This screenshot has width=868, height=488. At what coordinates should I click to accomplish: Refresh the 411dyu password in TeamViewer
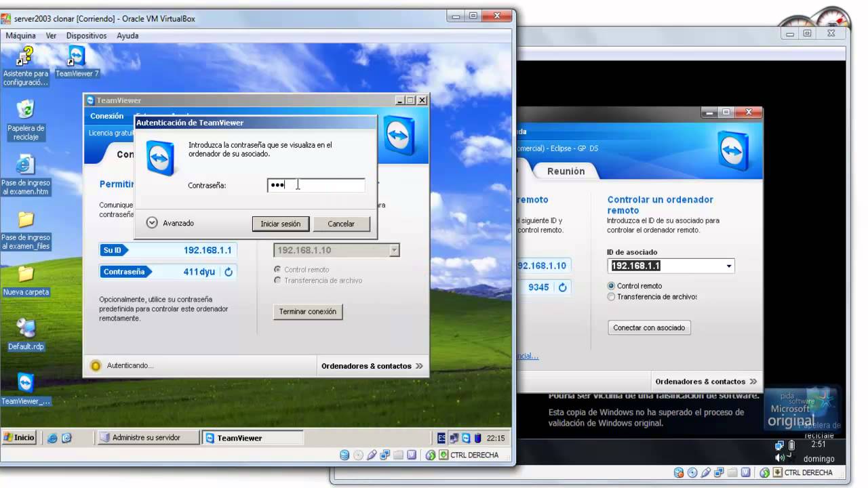coord(229,272)
